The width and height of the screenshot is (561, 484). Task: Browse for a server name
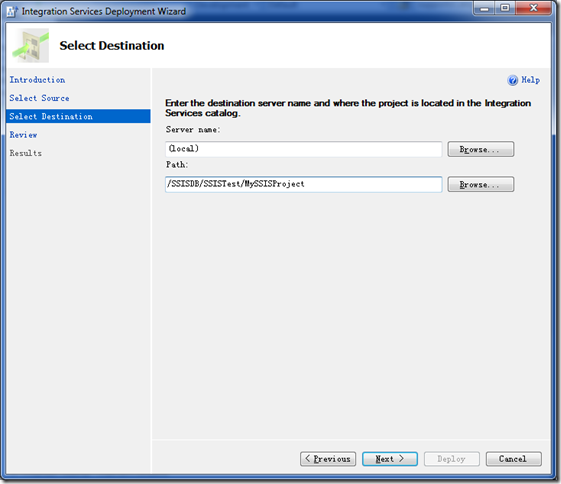480,149
